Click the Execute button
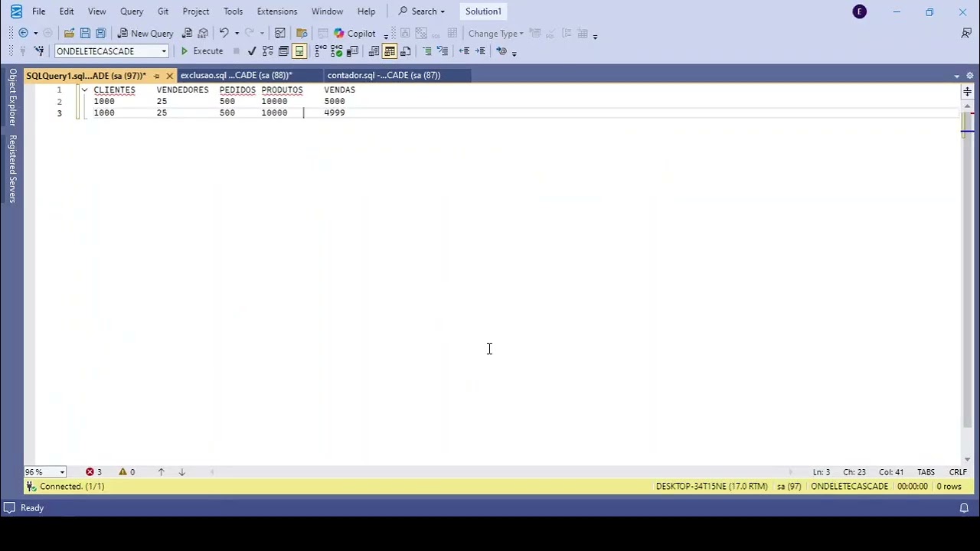Viewport: 980px width, 551px height. (x=201, y=51)
